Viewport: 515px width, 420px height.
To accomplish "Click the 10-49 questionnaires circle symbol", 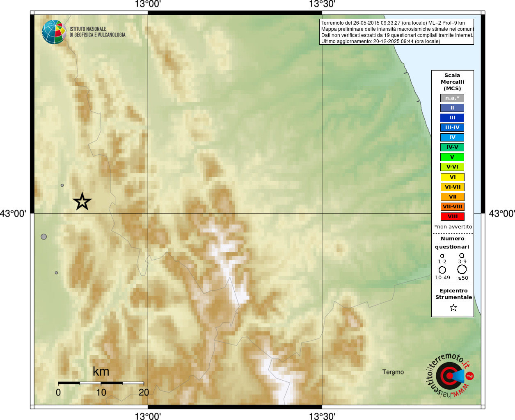I will 442,270.
